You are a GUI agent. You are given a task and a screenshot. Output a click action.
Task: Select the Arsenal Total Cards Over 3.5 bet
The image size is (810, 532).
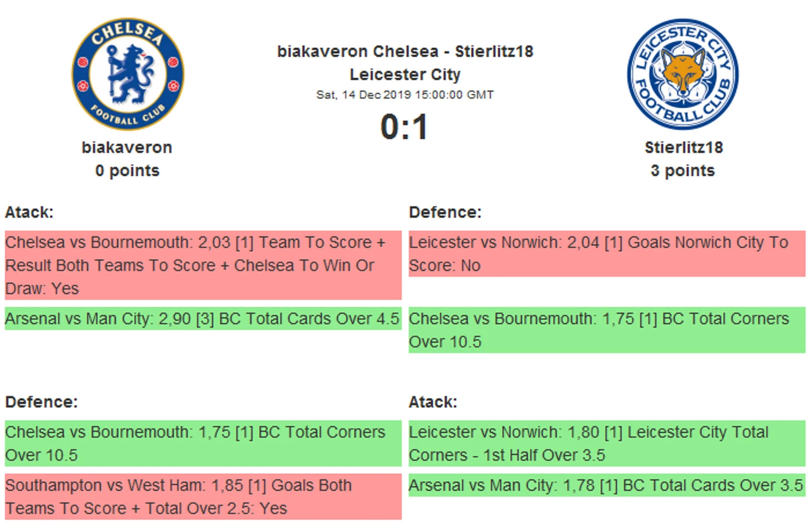point(607,485)
